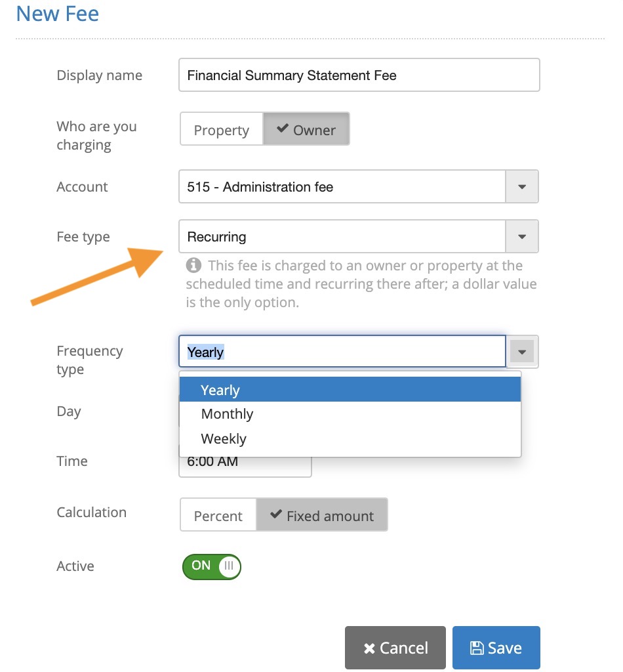
Task: Cancel the new fee form
Action: click(x=395, y=648)
